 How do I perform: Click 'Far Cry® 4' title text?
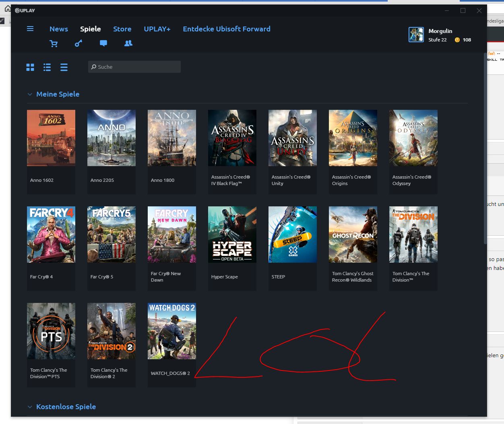41,277
